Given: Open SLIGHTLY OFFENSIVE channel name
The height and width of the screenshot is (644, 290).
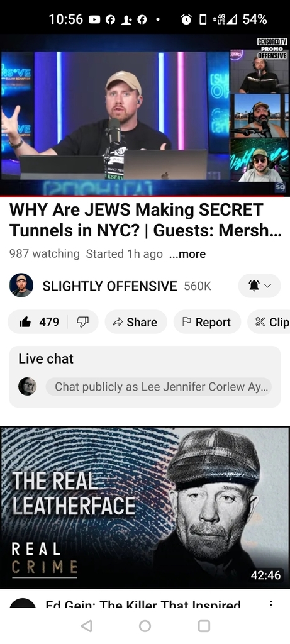Looking at the screenshot, I should 109,286.
